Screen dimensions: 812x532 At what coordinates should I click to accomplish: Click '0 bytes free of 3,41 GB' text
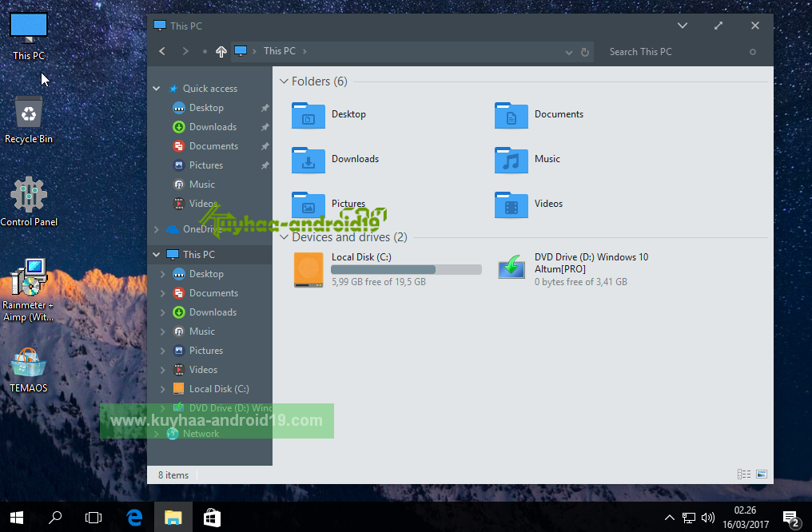580,282
